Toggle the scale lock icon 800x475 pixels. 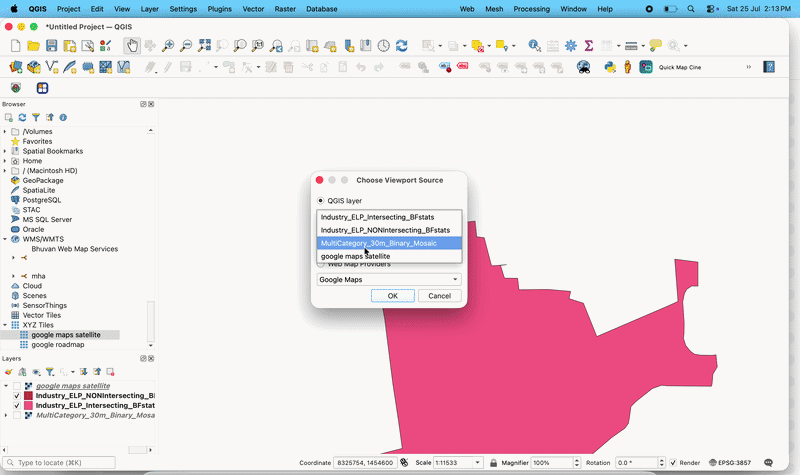[x=493, y=463]
